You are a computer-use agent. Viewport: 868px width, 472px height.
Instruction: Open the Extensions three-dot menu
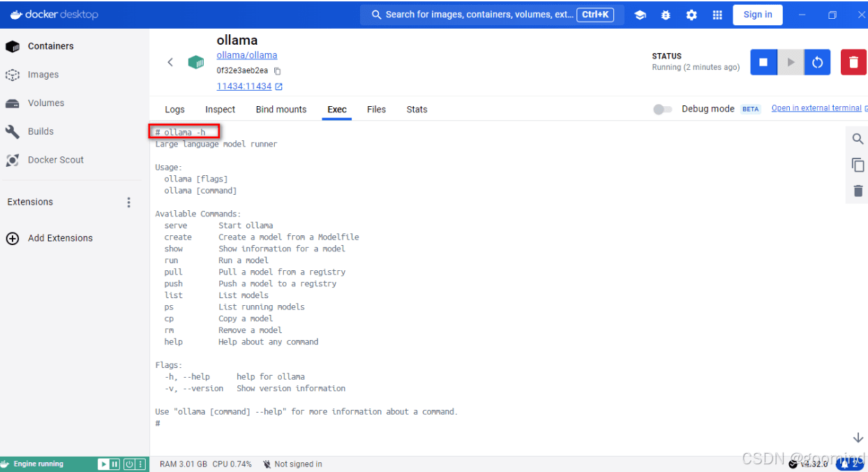[x=128, y=202]
